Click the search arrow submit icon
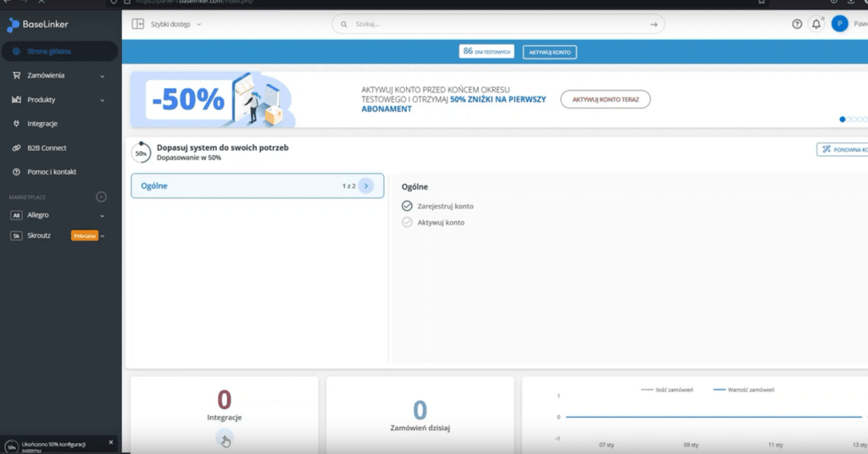 coord(654,25)
